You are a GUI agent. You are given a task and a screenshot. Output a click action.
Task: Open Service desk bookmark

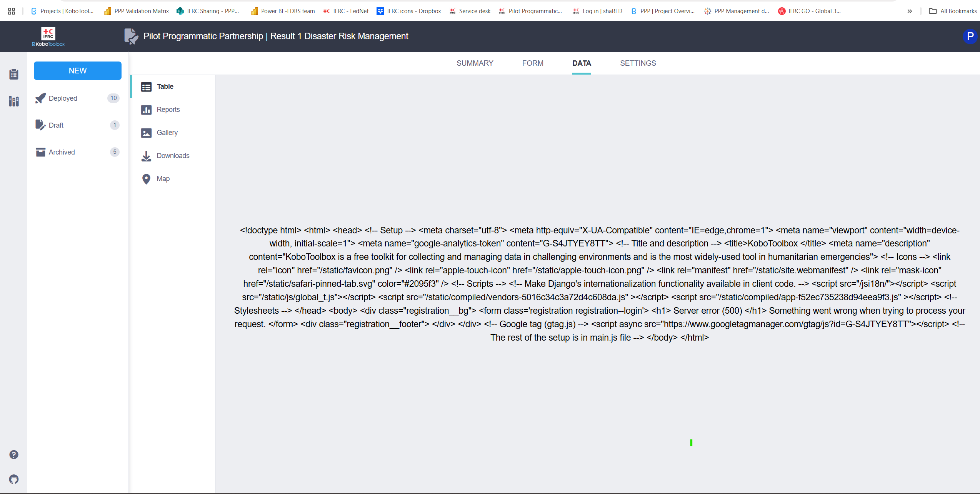click(470, 11)
